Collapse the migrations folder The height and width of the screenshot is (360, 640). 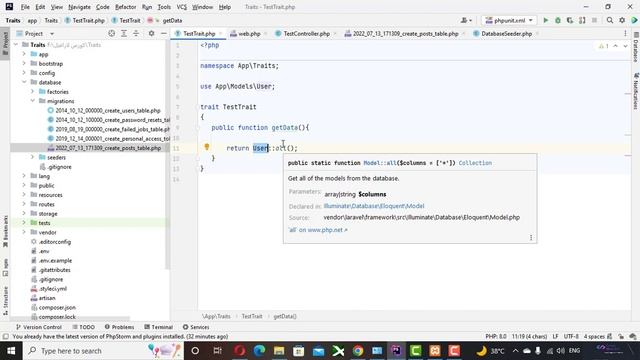(x=33, y=101)
